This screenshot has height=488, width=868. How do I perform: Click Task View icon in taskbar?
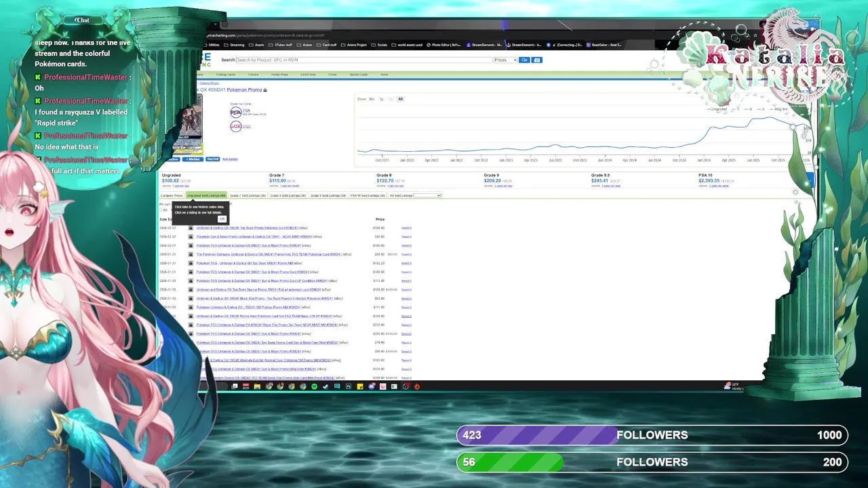(235, 386)
